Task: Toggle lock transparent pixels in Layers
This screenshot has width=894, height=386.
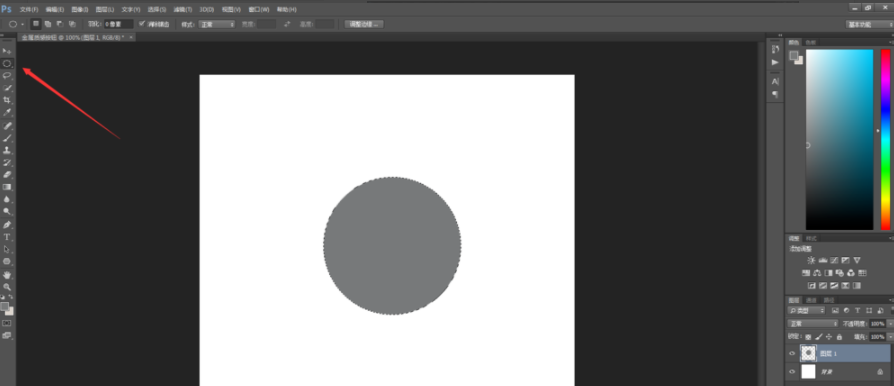Action: [808, 337]
